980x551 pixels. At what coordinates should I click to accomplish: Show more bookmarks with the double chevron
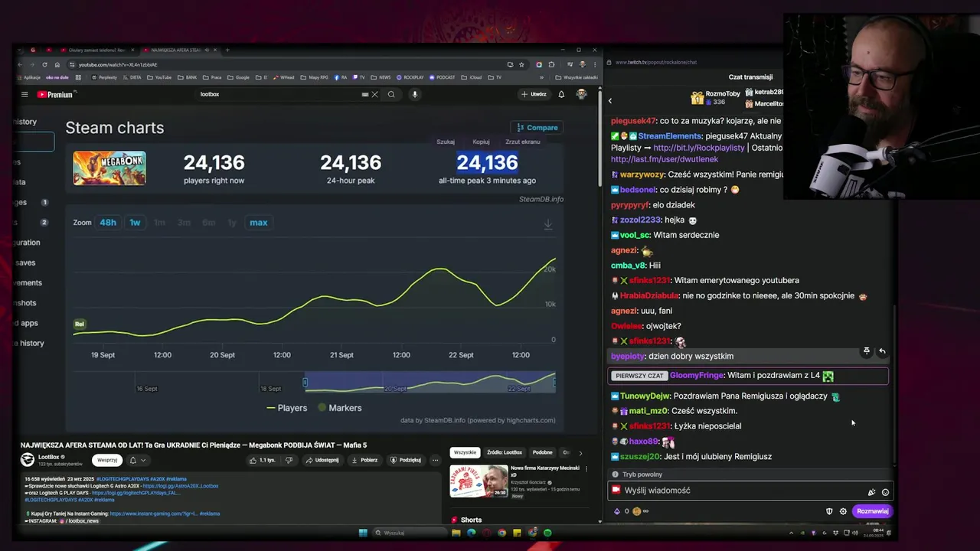click(x=541, y=77)
